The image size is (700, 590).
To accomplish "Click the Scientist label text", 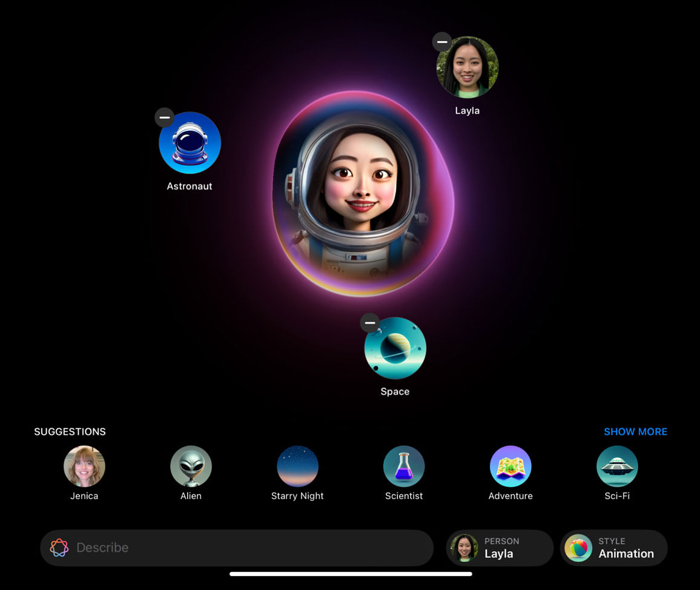I will (404, 496).
